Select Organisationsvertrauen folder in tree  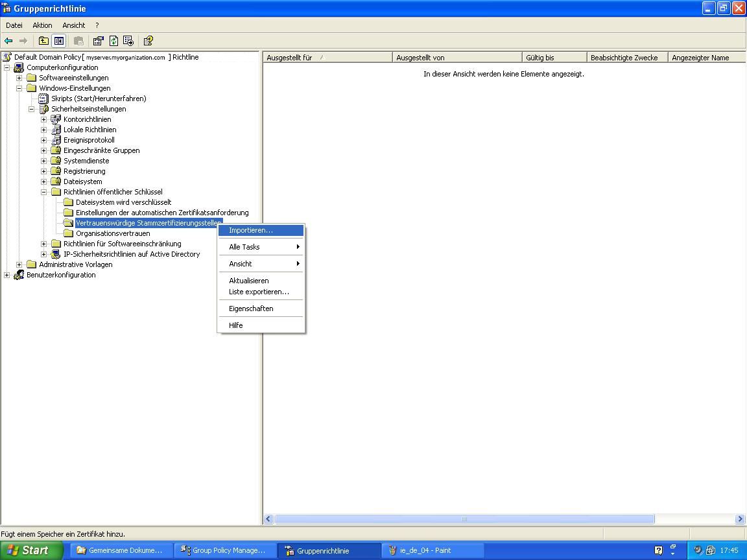point(112,233)
